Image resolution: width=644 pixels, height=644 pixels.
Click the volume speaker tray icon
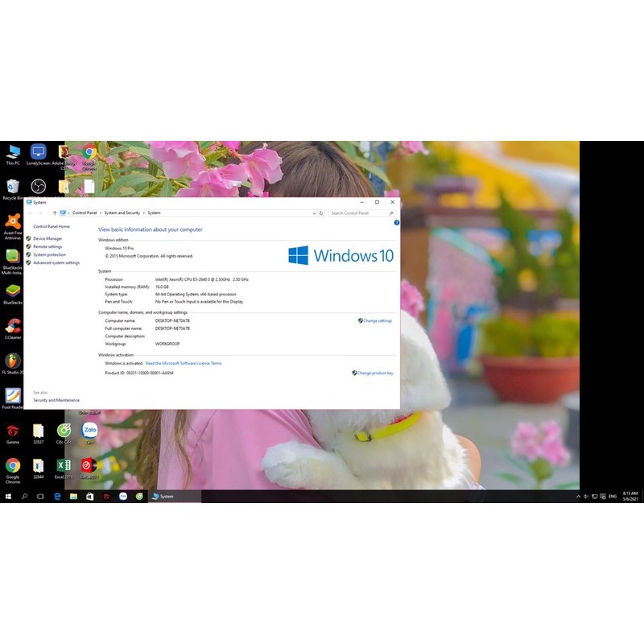tap(586, 496)
